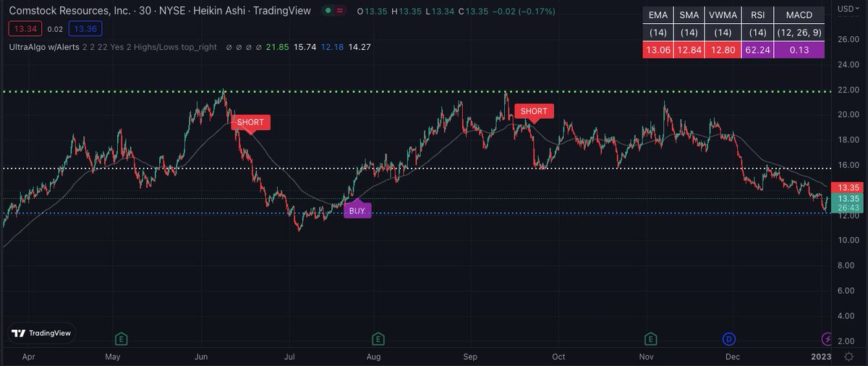Click the 26.00 price axis label
Viewport: 868px width, 366px height.
coord(848,40)
